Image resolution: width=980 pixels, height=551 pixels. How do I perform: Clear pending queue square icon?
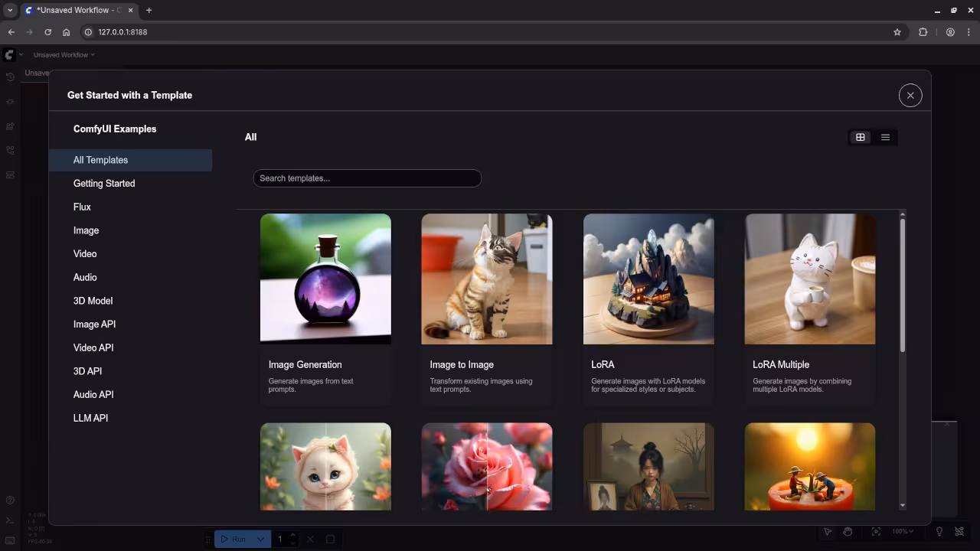click(331, 540)
